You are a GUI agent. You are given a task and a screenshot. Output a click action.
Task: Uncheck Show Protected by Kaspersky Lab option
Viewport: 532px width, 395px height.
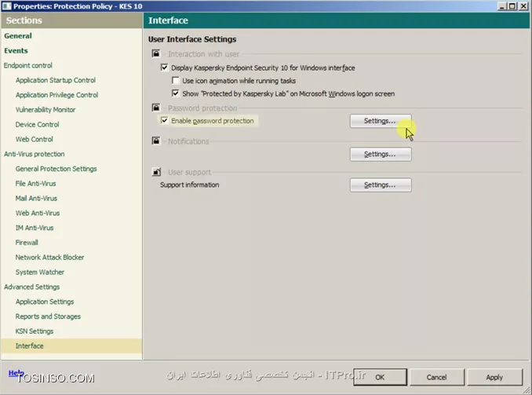click(176, 93)
